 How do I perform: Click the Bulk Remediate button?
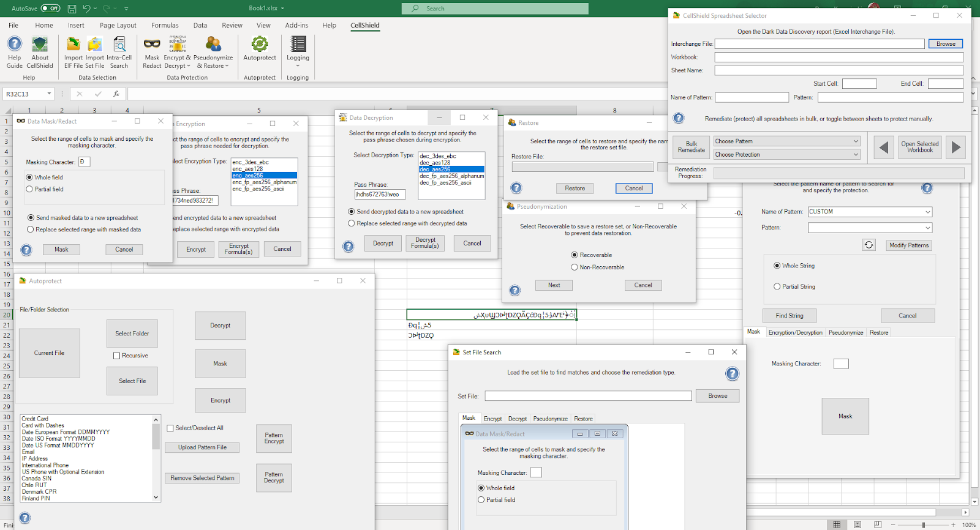tap(691, 147)
